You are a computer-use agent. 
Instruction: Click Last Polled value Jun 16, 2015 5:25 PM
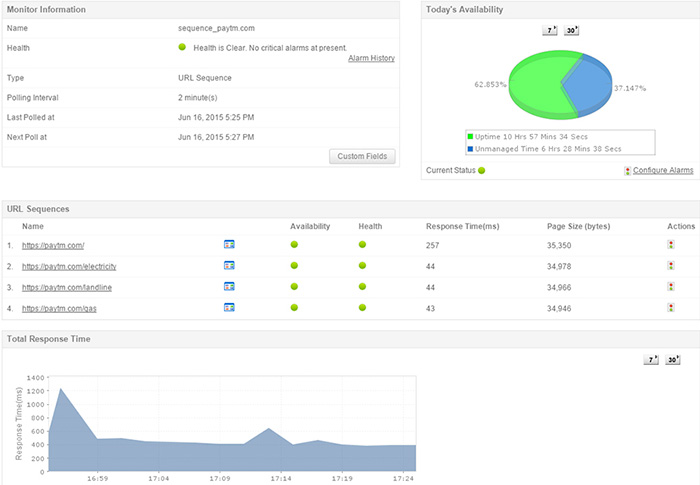[x=216, y=117]
